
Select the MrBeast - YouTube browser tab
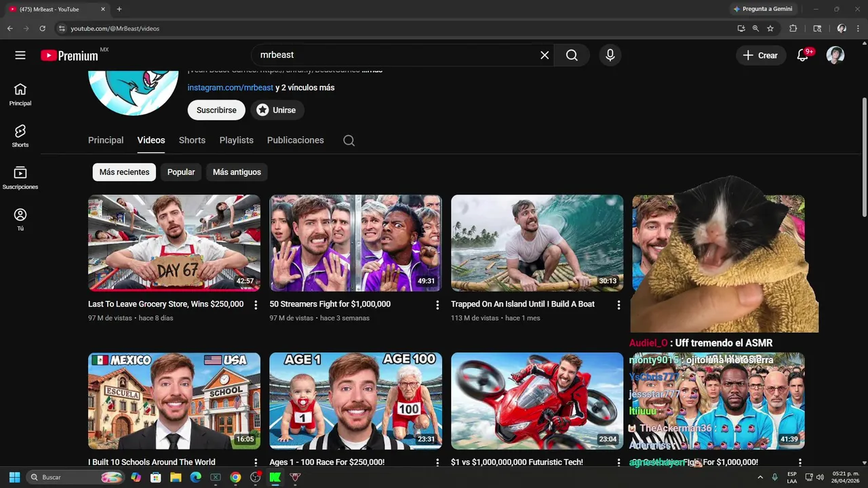pyautogui.click(x=57, y=9)
